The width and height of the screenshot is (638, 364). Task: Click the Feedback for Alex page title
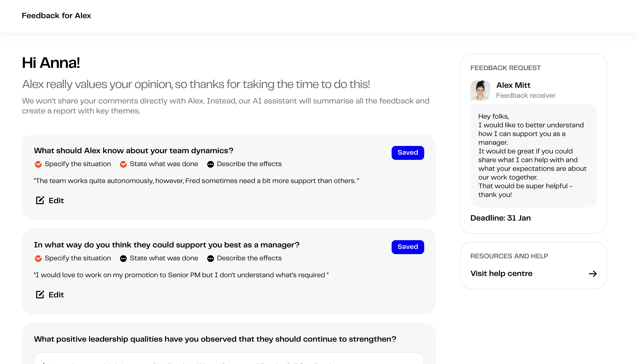[x=56, y=15]
